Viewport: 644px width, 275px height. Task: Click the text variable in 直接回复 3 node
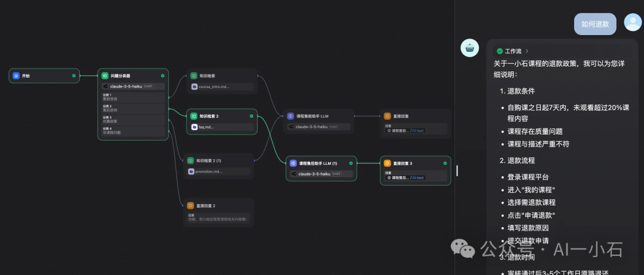tap(417, 177)
